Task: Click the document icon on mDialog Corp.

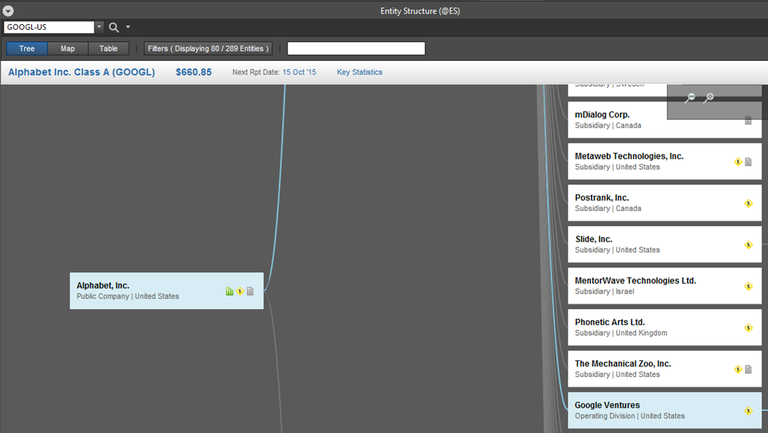Action: point(748,120)
